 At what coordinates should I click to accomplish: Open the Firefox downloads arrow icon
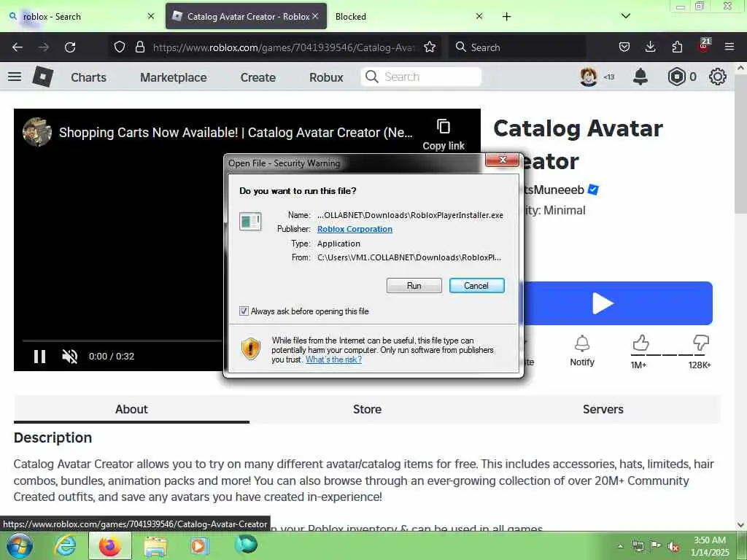point(650,47)
